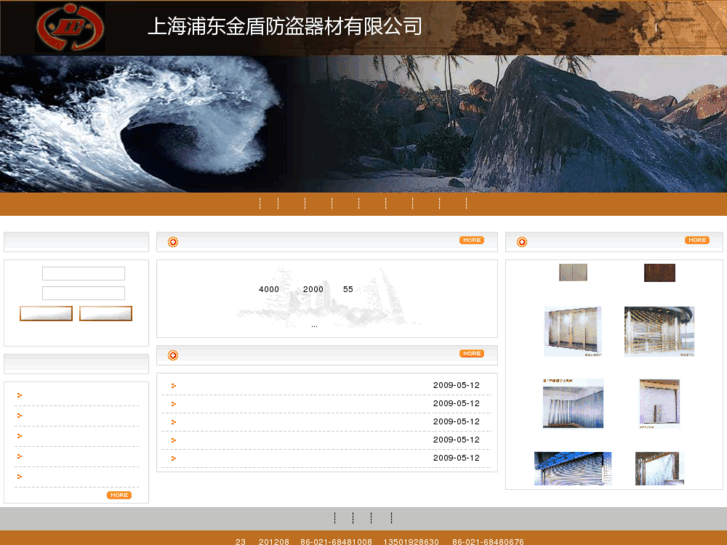This screenshot has height=545, width=727.
Task: Click the red circle icon in the products panel header
Action: [x=522, y=242]
